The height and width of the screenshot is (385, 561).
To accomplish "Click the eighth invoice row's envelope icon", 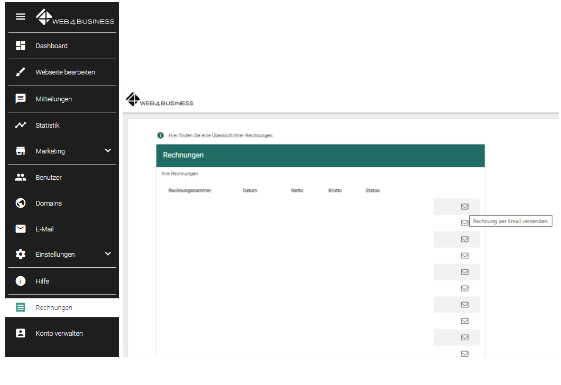I will (464, 321).
